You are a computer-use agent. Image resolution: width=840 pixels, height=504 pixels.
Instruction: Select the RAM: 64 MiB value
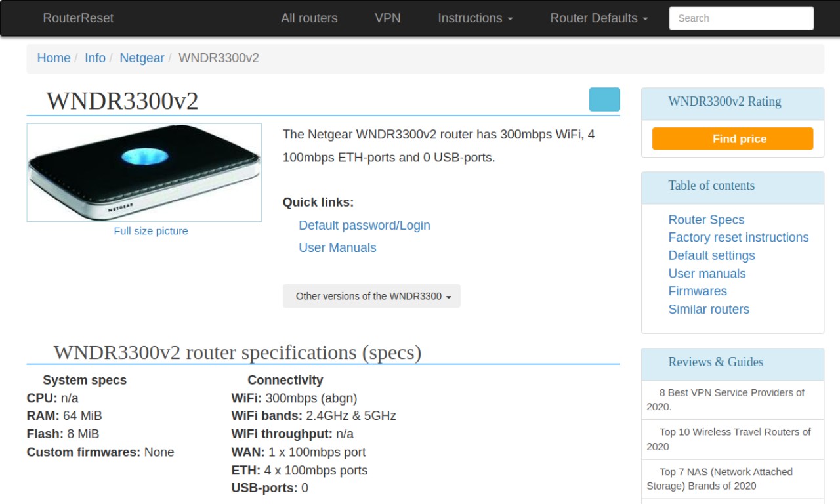[64, 416]
